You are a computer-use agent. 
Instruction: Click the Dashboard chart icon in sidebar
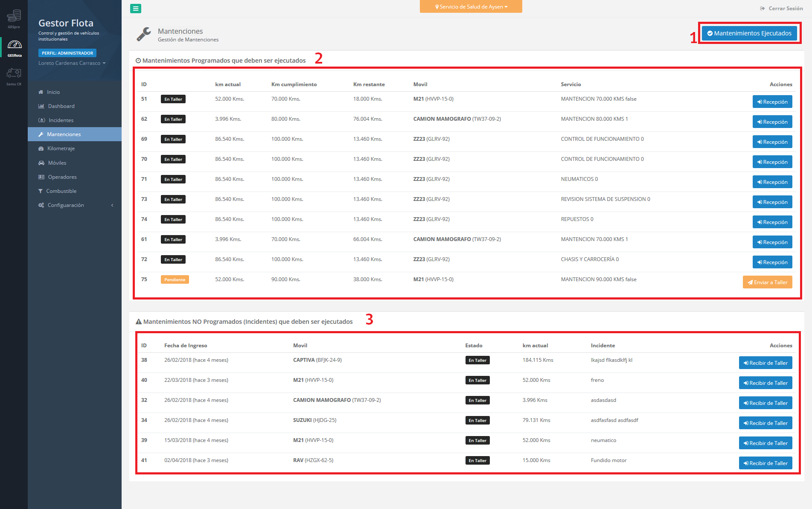click(41, 106)
